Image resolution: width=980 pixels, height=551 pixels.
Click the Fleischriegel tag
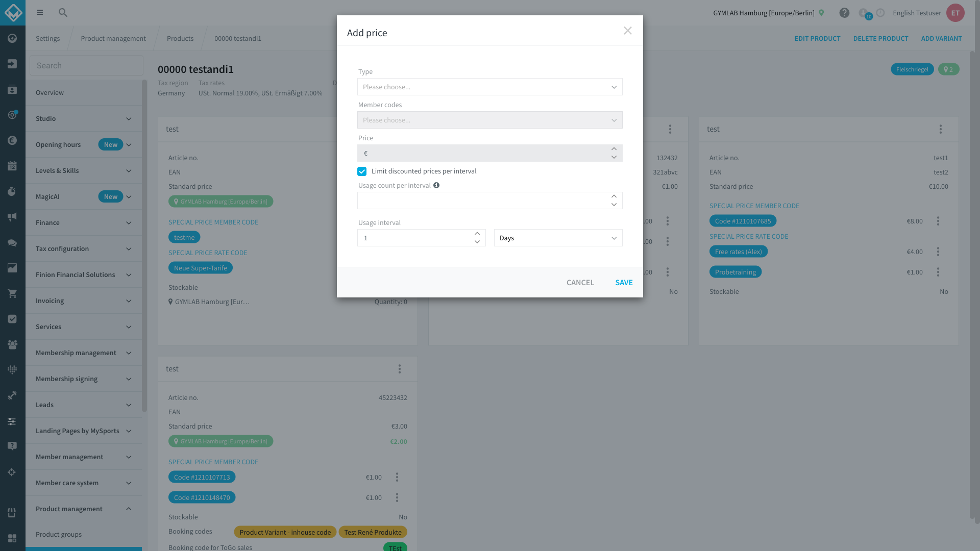pos(912,69)
